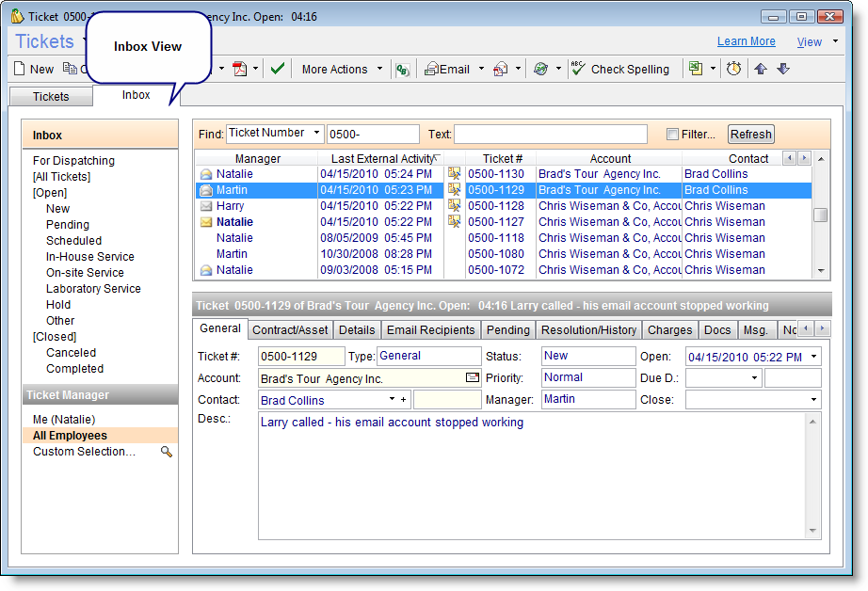Follow the Learn More link
The height and width of the screenshot is (591, 868).
pyautogui.click(x=746, y=41)
